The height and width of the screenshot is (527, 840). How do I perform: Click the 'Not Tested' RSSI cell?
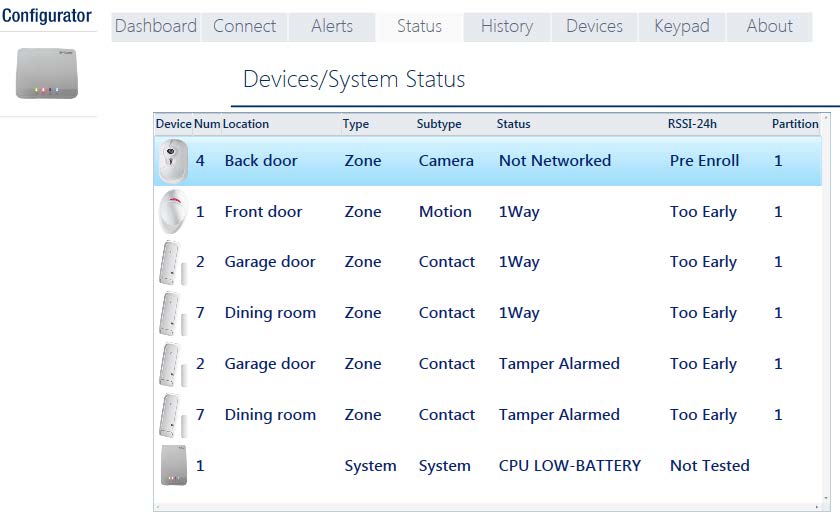710,465
